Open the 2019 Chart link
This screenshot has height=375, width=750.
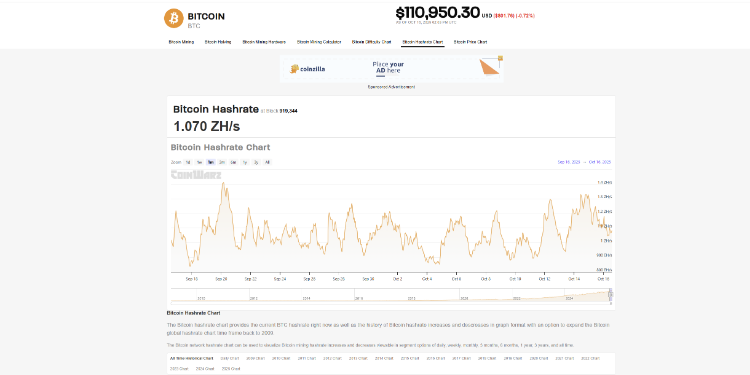click(x=513, y=358)
